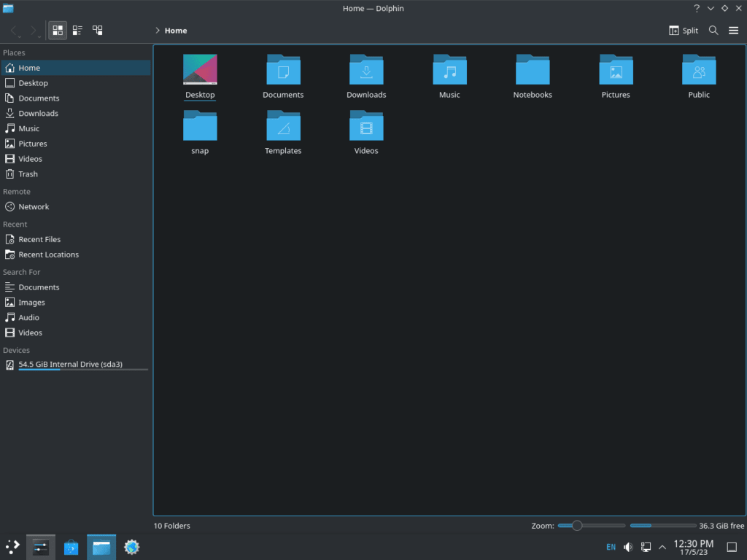Toggle split view mode
The height and width of the screenshot is (560, 747).
(683, 30)
